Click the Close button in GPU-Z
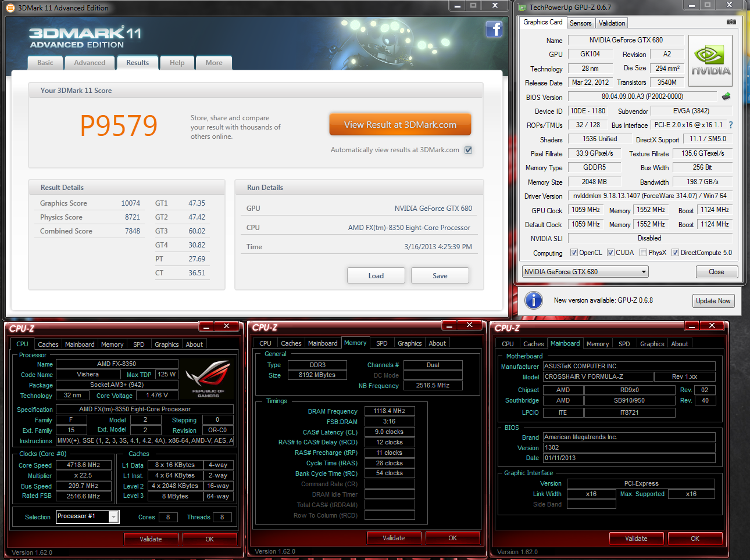Screen dimensions: 750x560 coord(716,272)
